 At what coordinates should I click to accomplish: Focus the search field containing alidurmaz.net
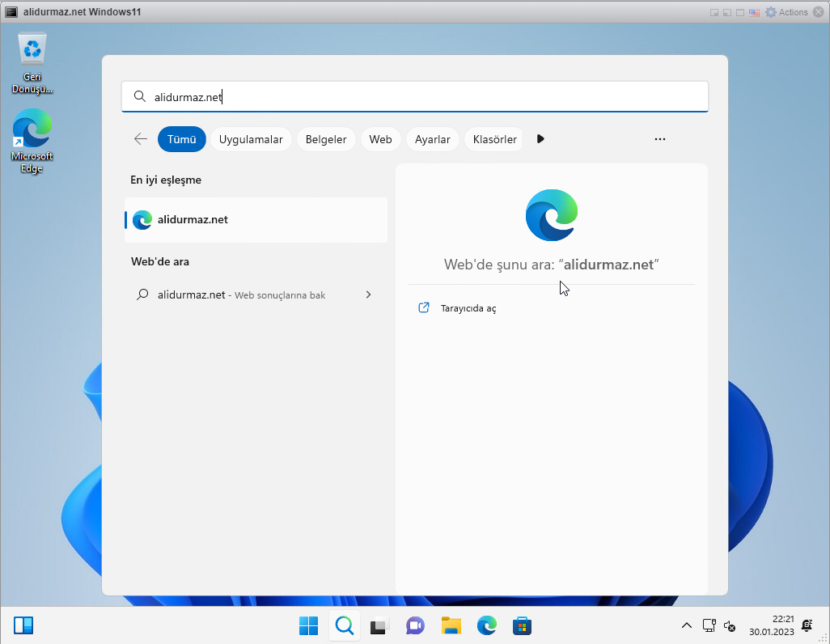[x=415, y=97]
